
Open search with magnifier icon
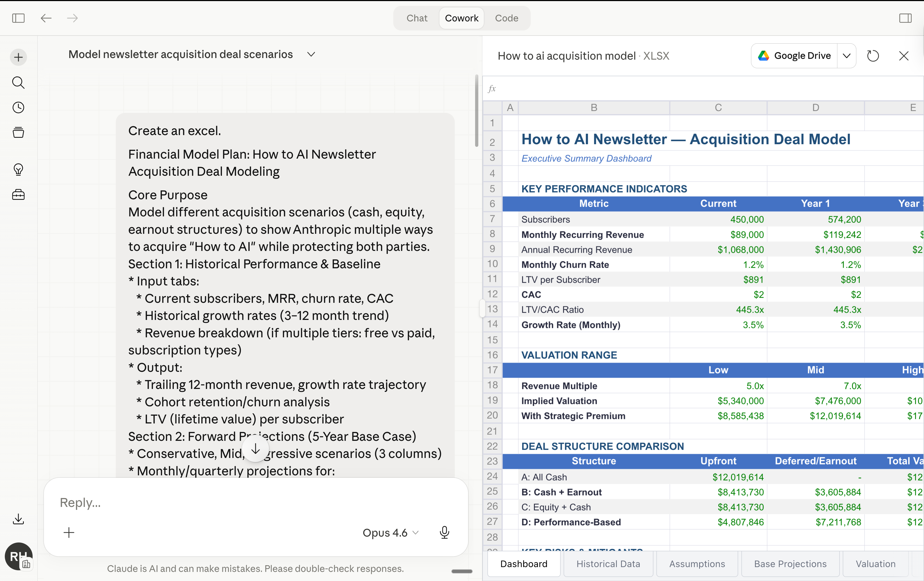point(18,83)
